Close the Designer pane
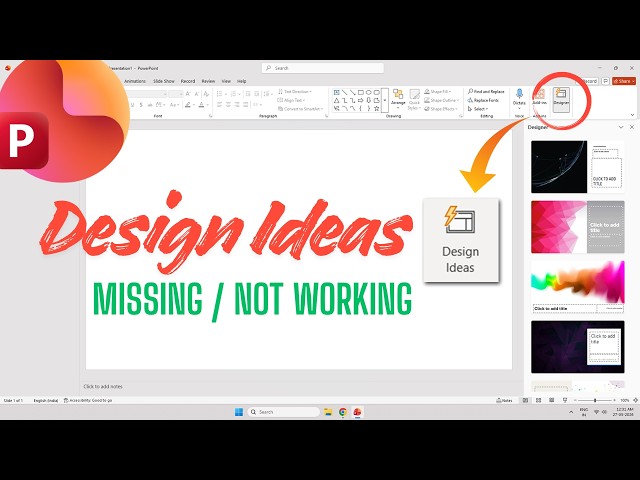Viewport: 640px width, 480px height. point(632,127)
